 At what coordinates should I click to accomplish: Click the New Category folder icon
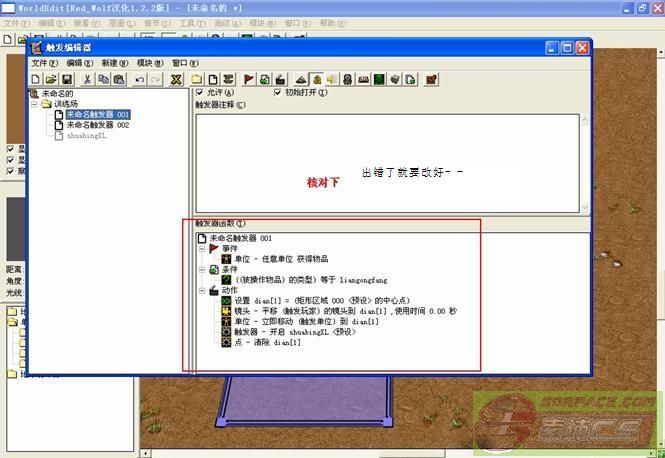pos(197,79)
